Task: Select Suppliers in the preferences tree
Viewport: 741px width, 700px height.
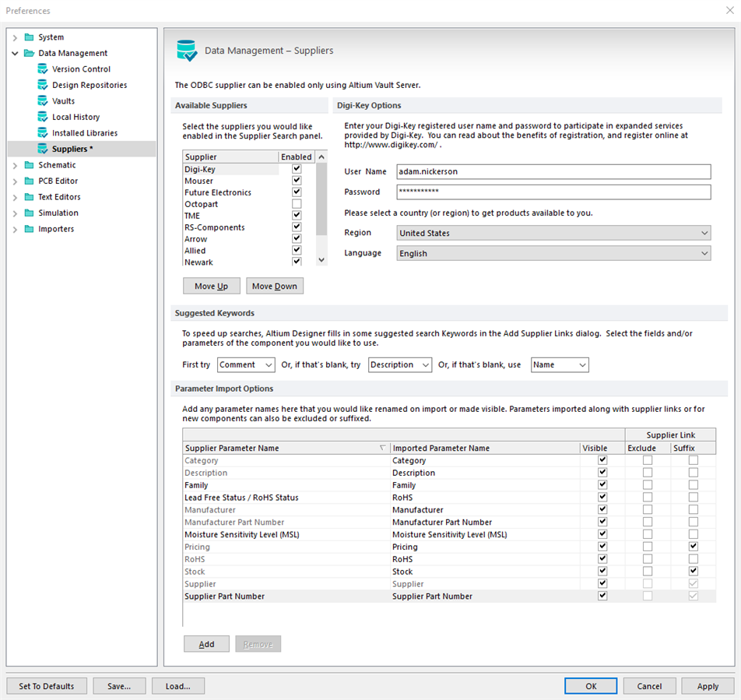Action: click(72, 149)
